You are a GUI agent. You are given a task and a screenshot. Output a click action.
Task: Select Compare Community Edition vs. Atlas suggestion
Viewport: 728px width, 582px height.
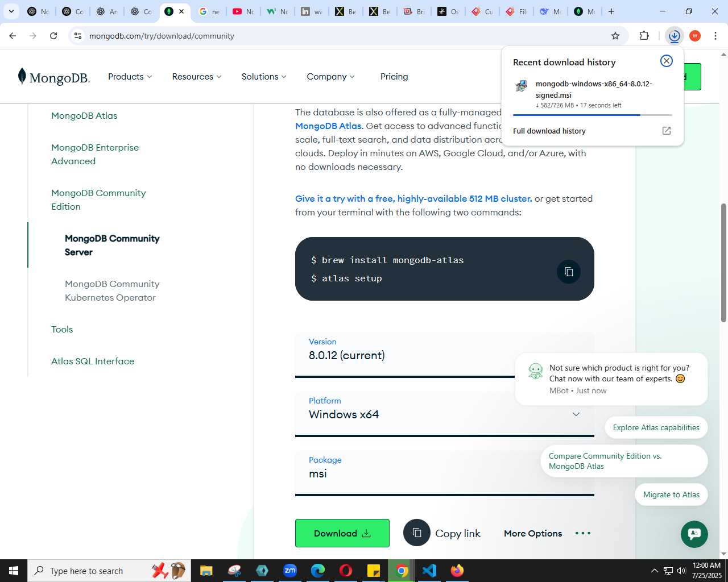[x=624, y=461]
